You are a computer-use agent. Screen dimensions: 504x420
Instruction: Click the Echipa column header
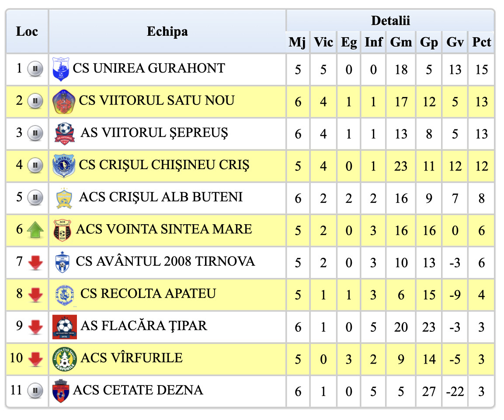tap(167, 31)
